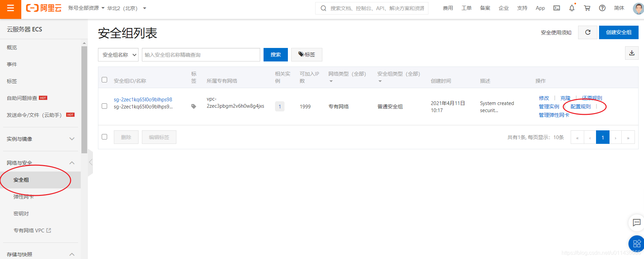Open 企业 in the top navigation
The width and height of the screenshot is (644, 259).
504,8
